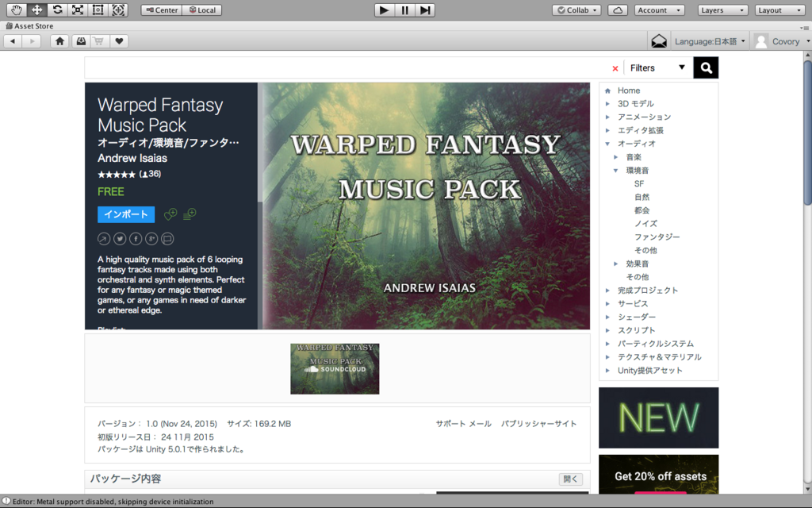Expand the シェーダー category

(607, 317)
